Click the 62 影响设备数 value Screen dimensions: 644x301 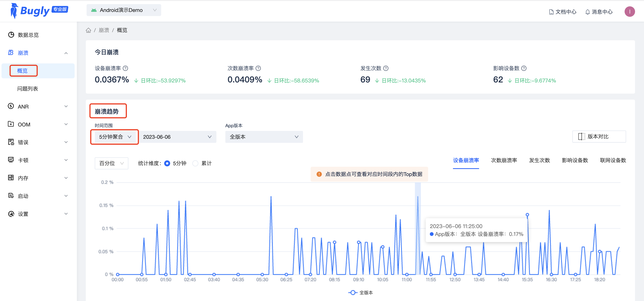coord(498,80)
